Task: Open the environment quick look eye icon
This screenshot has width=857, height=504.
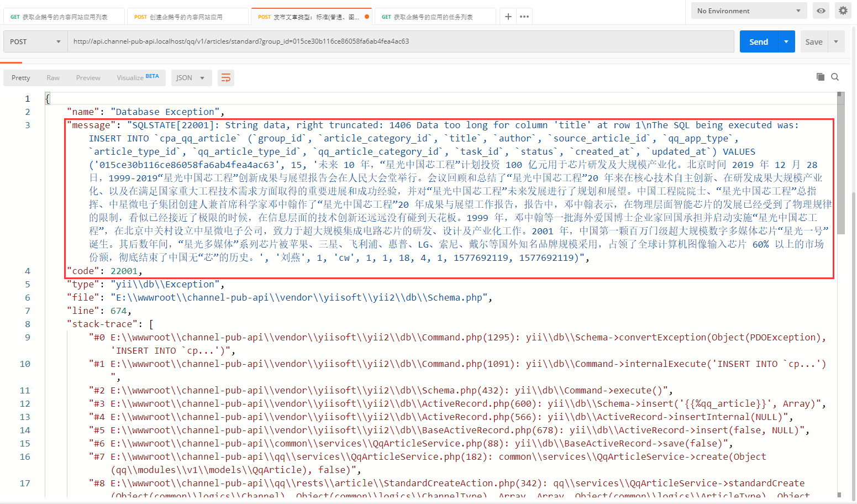Action: click(821, 11)
